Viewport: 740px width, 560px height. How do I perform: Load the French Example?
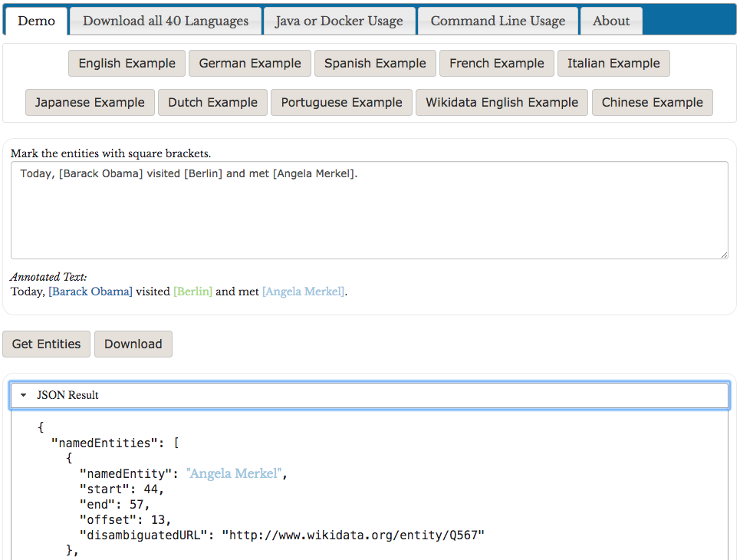496,63
